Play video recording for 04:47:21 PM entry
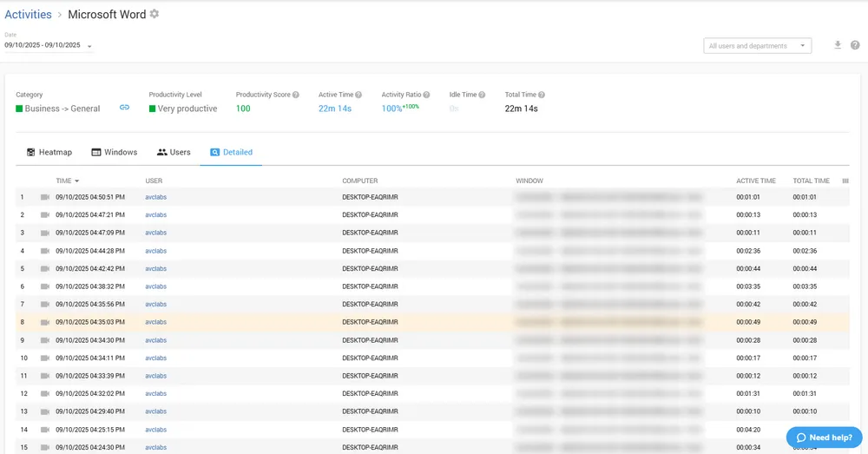 (x=45, y=214)
